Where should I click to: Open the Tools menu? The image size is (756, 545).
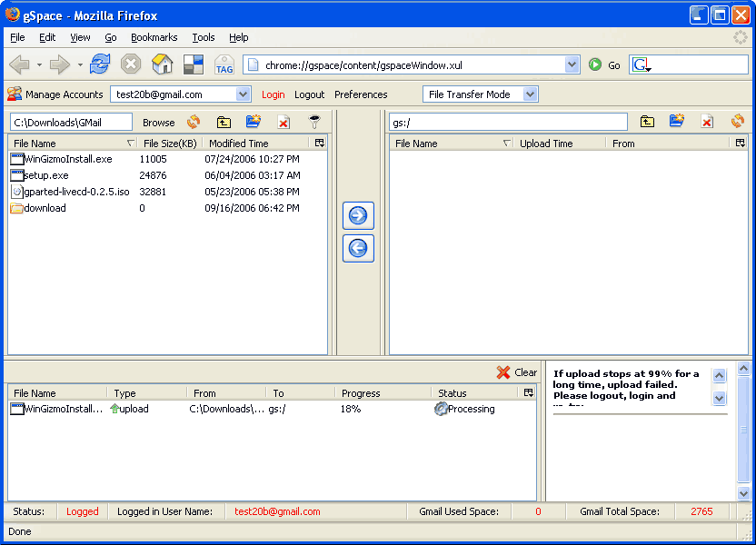coord(203,37)
